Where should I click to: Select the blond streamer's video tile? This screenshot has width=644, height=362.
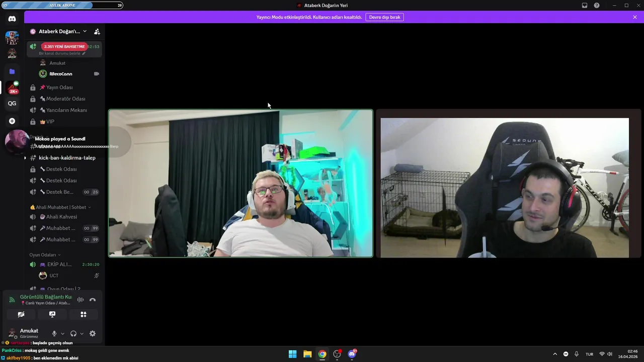tap(241, 184)
